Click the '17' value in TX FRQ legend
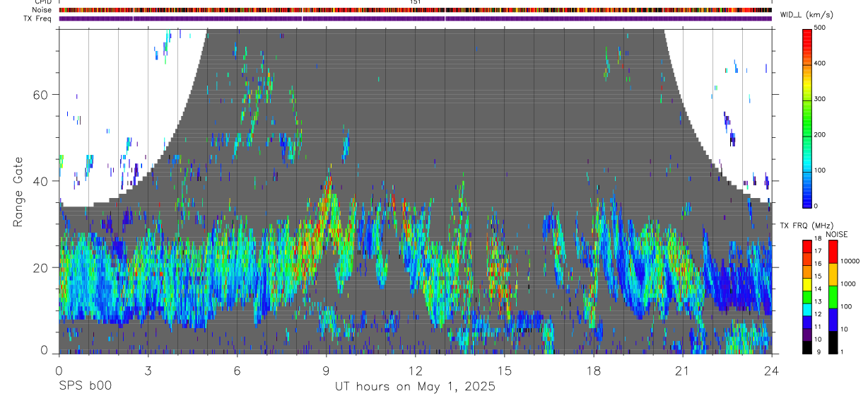The width and height of the screenshot is (868, 401). [x=818, y=251]
